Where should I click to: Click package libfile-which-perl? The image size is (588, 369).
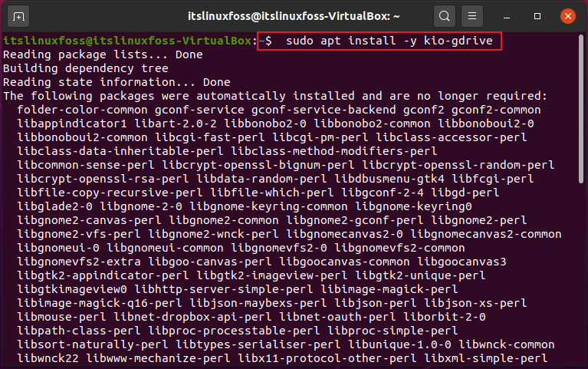272,193
